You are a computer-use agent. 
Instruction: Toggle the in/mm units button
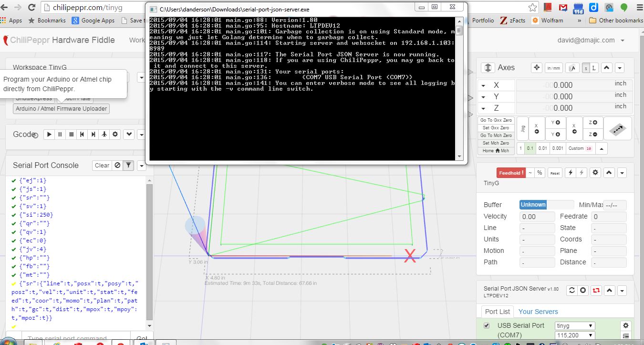(x=554, y=68)
